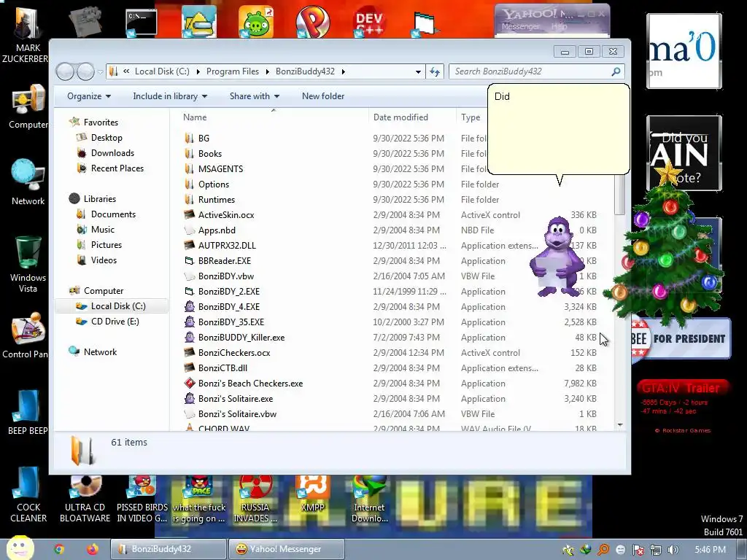The width and height of the screenshot is (747, 560).
Task: Expand arrow after Local Disk (C:) breadcrumb
Action: (198, 72)
